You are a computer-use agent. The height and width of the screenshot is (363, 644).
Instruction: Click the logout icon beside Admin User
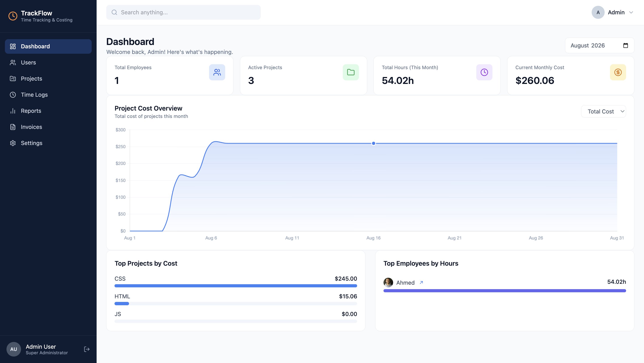pyautogui.click(x=87, y=349)
